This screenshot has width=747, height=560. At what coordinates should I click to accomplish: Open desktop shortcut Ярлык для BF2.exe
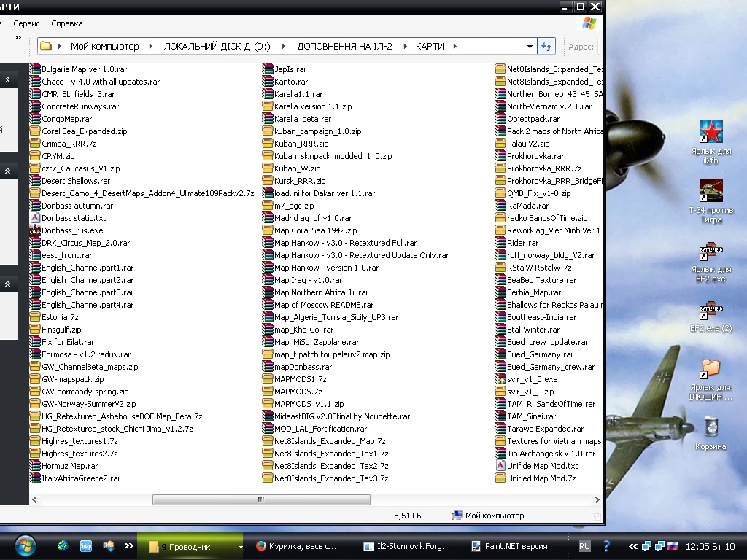tap(711, 260)
